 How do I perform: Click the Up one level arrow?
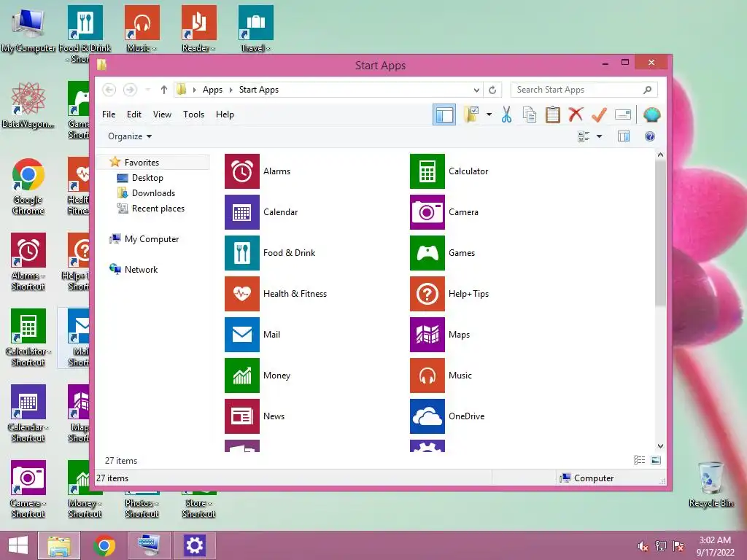click(x=164, y=90)
